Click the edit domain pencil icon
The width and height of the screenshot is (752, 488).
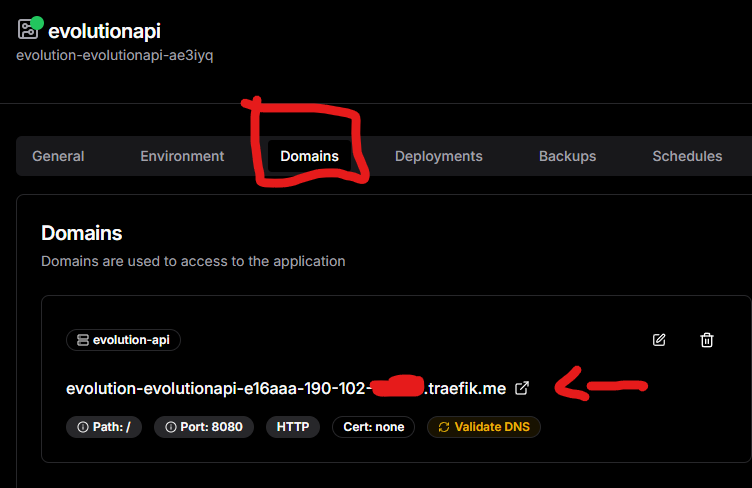tap(659, 340)
